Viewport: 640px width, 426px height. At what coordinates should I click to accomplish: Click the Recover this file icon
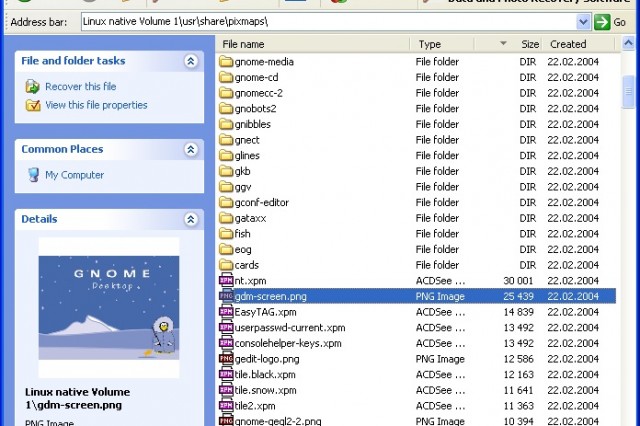click(x=33, y=87)
